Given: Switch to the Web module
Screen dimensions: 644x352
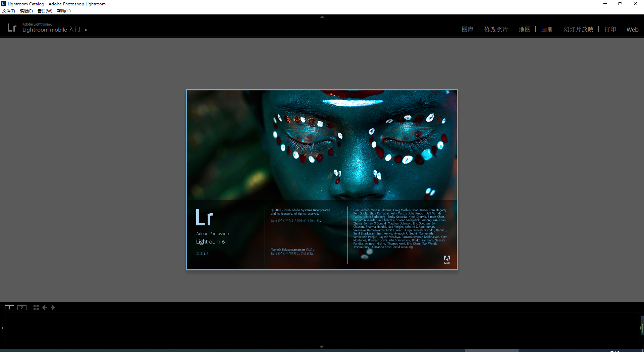Looking at the screenshot, I should [632, 30].
